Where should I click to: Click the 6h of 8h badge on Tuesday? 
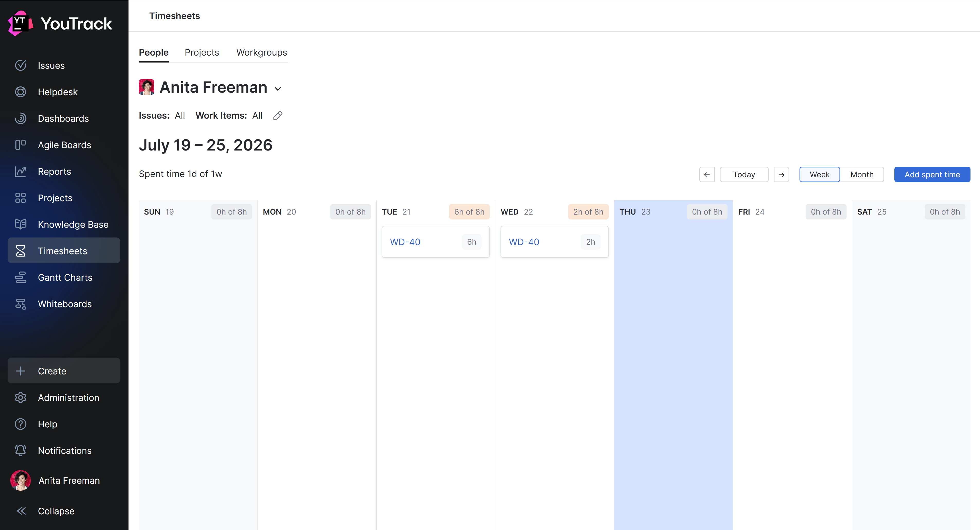pyautogui.click(x=469, y=212)
